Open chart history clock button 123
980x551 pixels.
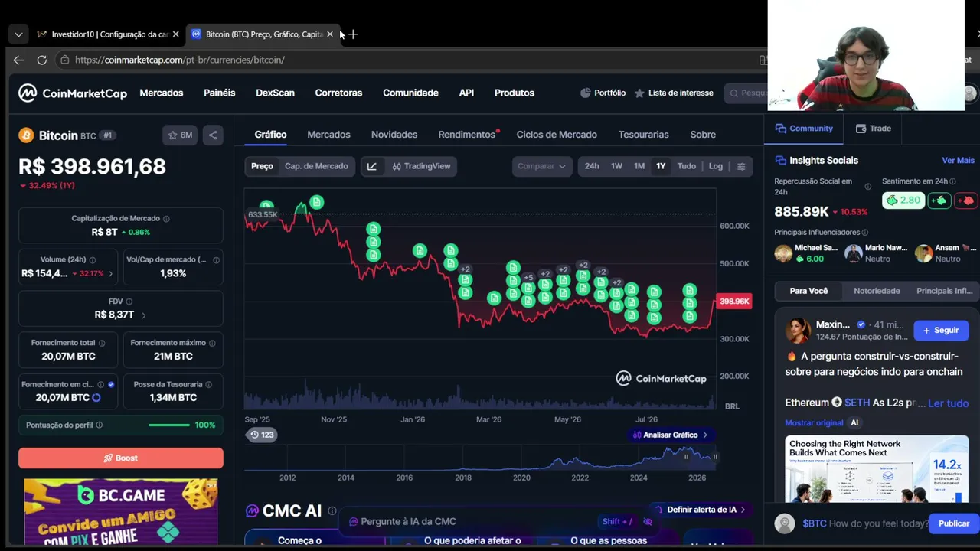[x=261, y=435]
